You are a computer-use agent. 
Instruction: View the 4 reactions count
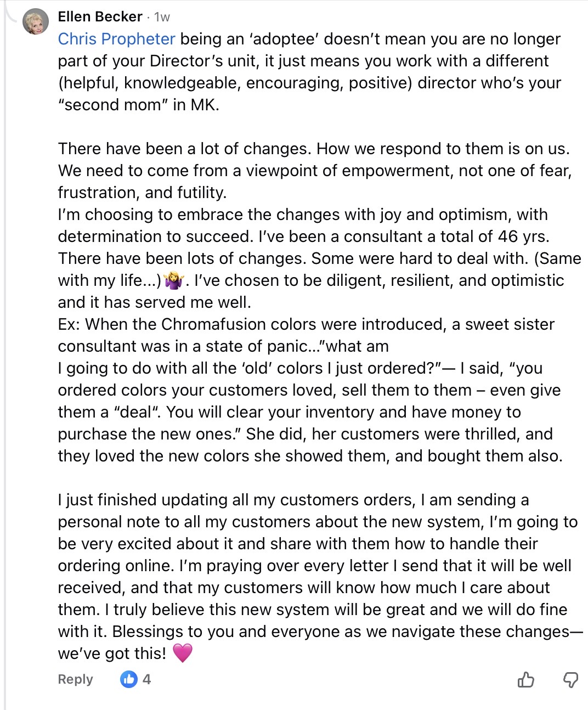(146, 679)
